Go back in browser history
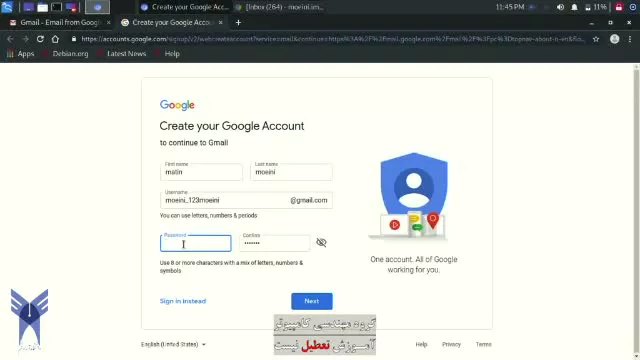 point(10,39)
